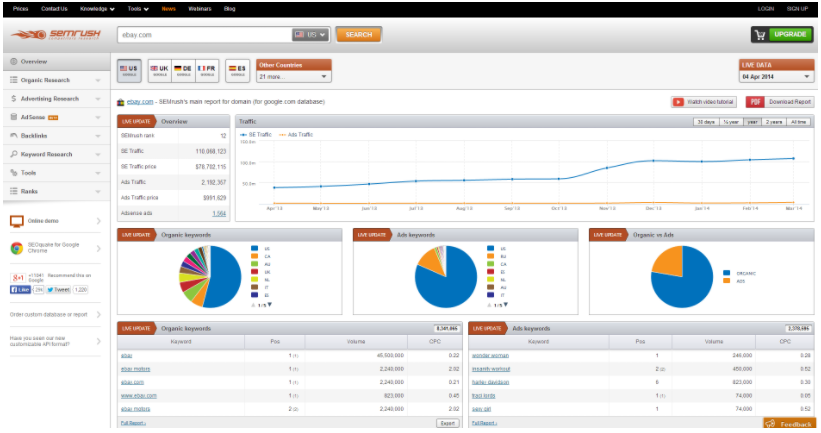Viewport: 821px width, 433px height.
Task: Open the 'wonder woman' ads keyword link
Action: click(x=490, y=356)
